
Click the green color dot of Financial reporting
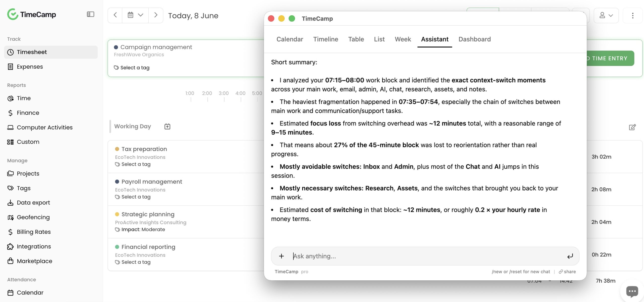pos(117,247)
